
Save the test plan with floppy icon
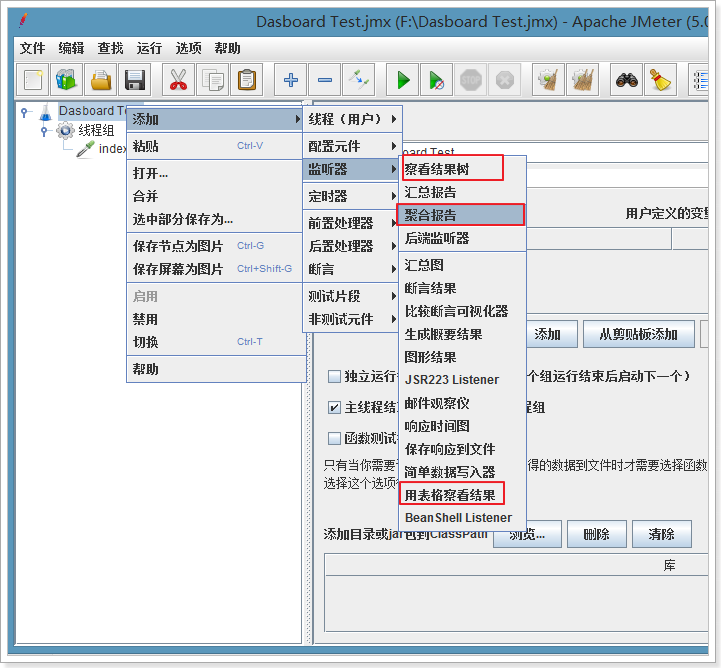[x=134, y=79]
